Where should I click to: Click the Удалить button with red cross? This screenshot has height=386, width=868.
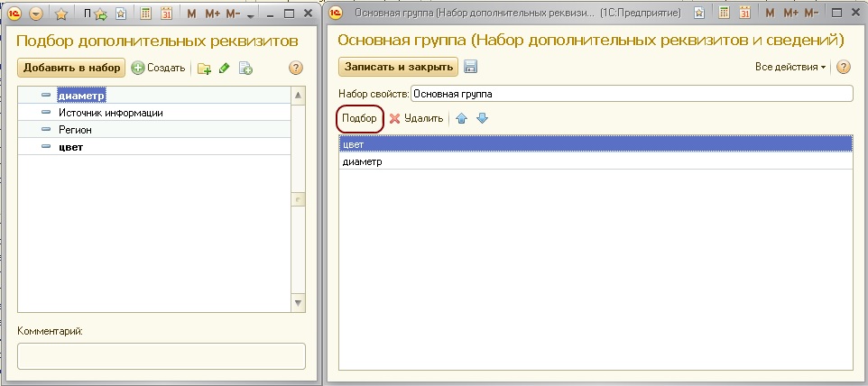(x=416, y=118)
